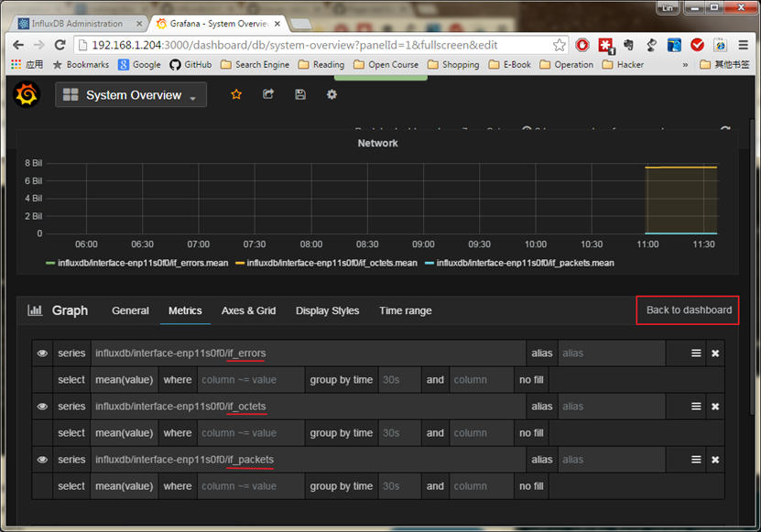Open the Display Styles tab
Image resolution: width=761 pixels, height=532 pixels.
327,310
